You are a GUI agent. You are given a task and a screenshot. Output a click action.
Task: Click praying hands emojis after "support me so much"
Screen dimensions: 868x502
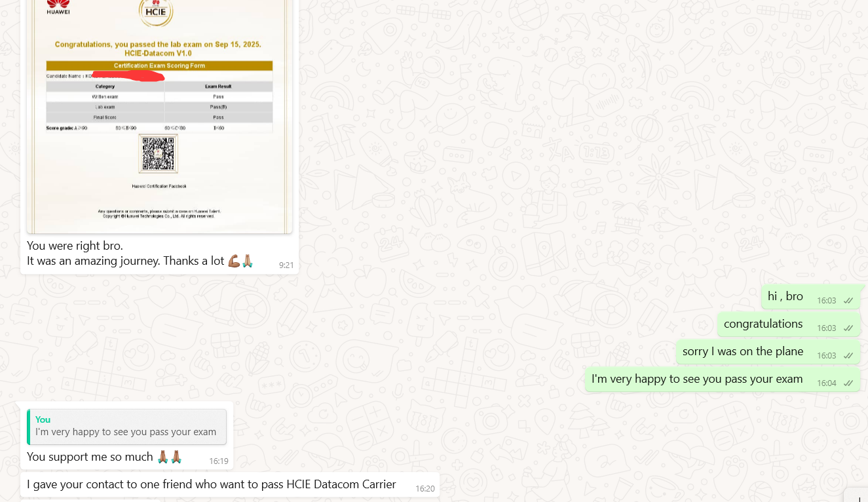169,457
